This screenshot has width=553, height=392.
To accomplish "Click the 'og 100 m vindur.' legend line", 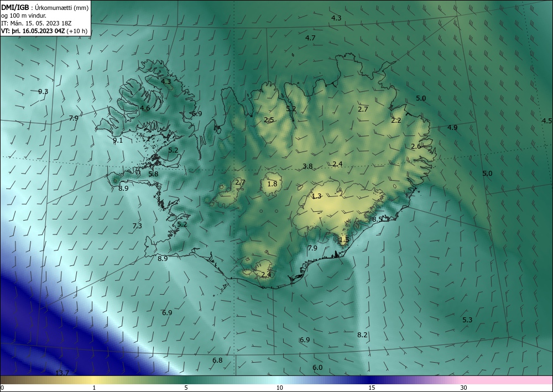I will tap(24, 15).
